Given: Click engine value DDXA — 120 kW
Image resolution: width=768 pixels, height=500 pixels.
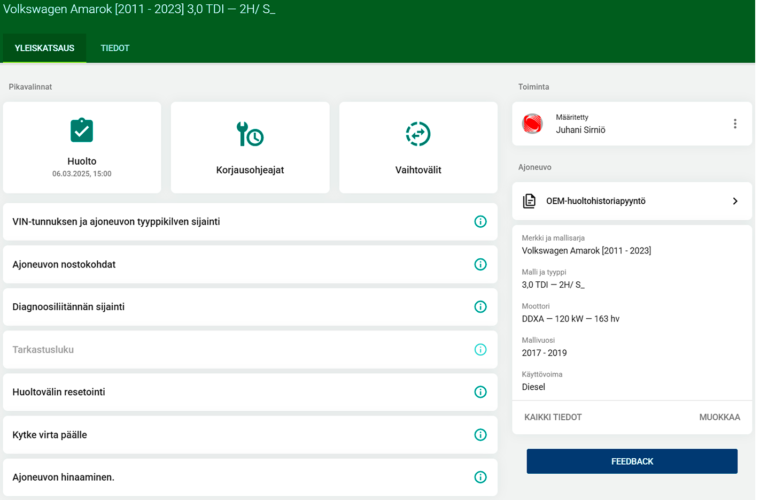Looking at the screenshot, I should coord(571,319).
